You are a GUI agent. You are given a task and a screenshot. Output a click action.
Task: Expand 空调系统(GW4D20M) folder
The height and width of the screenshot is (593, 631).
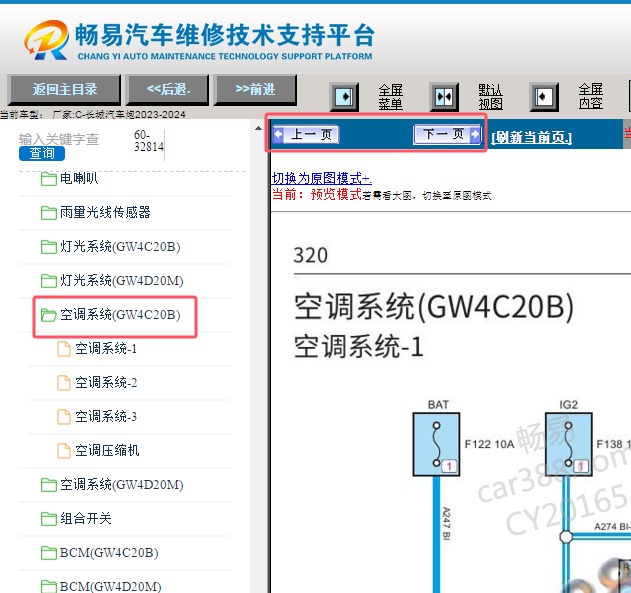(x=112, y=485)
